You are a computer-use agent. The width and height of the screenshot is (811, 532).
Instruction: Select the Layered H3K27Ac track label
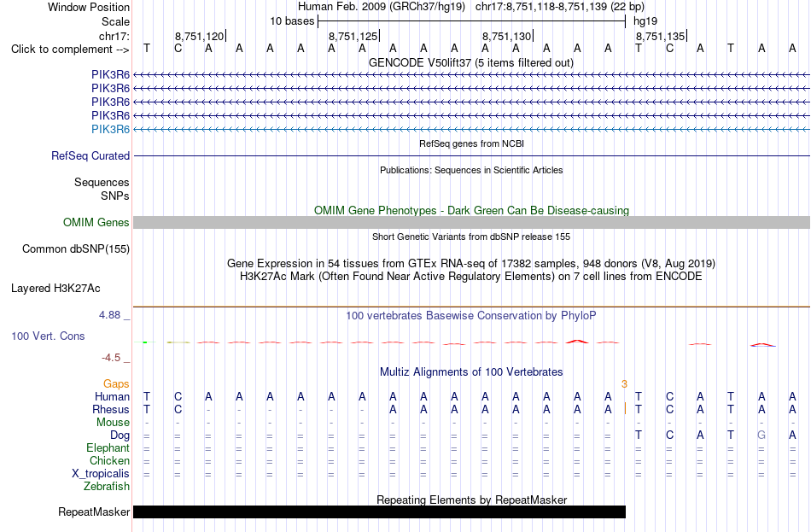click(x=55, y=289)
